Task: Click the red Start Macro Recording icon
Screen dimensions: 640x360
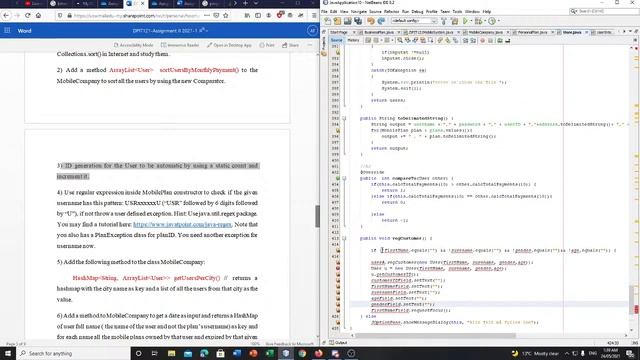Action: [482, 40]
